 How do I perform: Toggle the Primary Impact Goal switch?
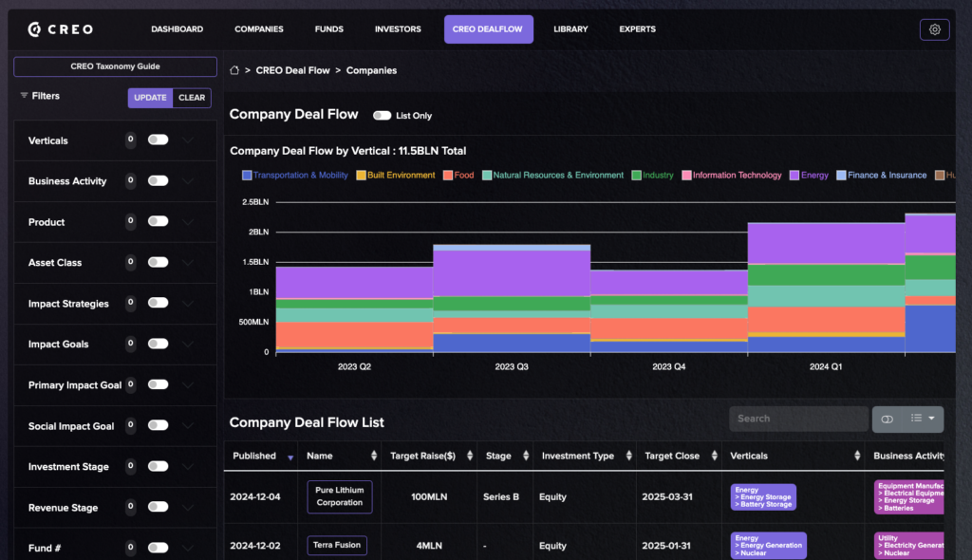(x=159, y=384)
